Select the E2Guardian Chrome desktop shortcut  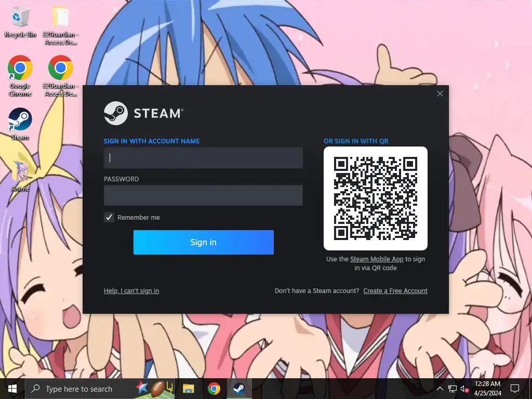click(60, 76)
